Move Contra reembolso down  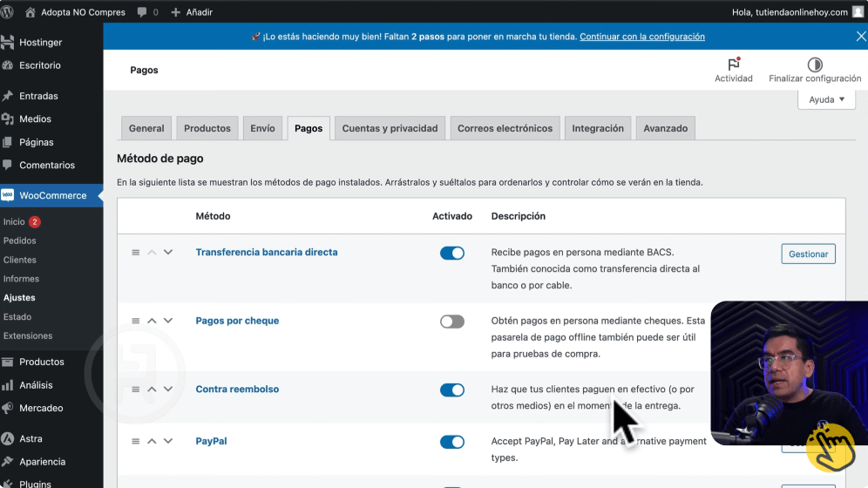(x=168, y=390)
